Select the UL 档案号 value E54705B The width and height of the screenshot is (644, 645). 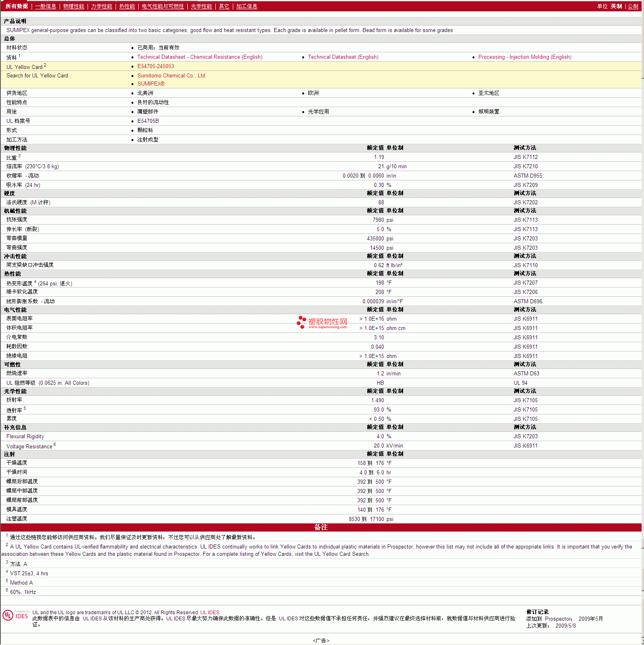[148, 121]
